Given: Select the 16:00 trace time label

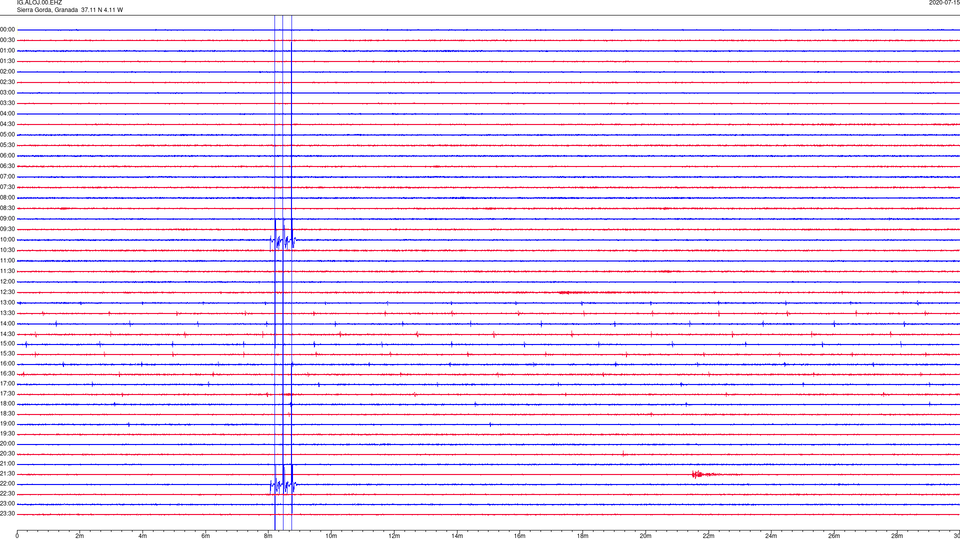Looking at the screenshot, I should point(8,364).
